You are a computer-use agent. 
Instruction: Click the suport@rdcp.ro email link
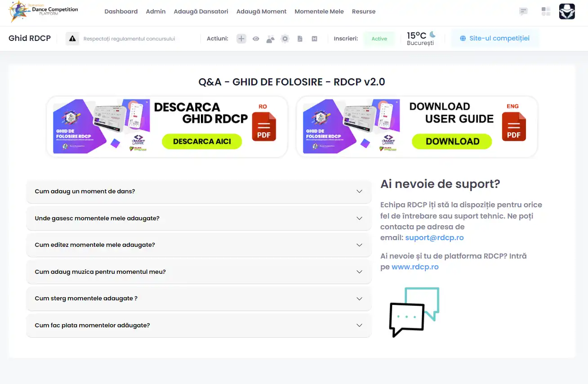point(434,238)
